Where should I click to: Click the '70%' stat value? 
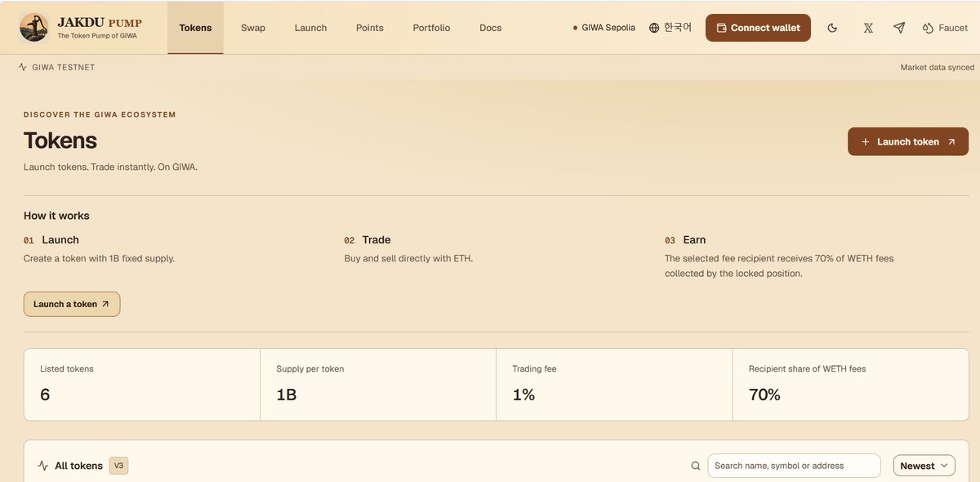point(764,395)
